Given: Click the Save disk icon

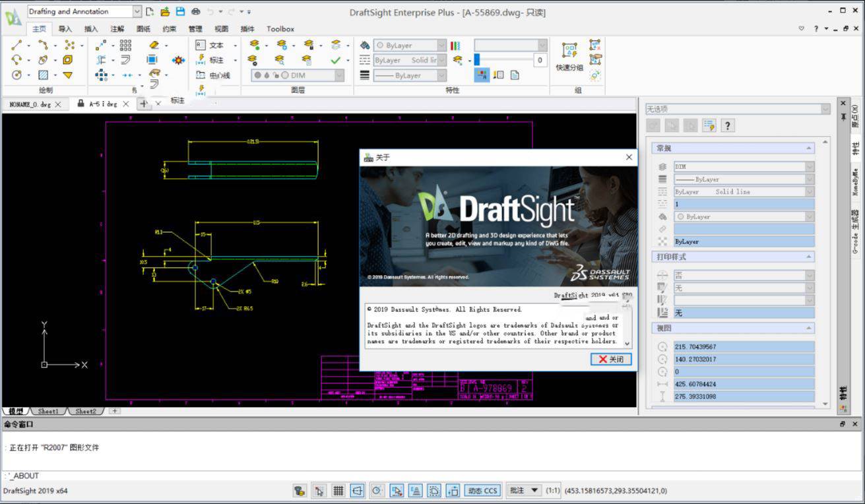Looking at the screenshot, I should 180,11.
